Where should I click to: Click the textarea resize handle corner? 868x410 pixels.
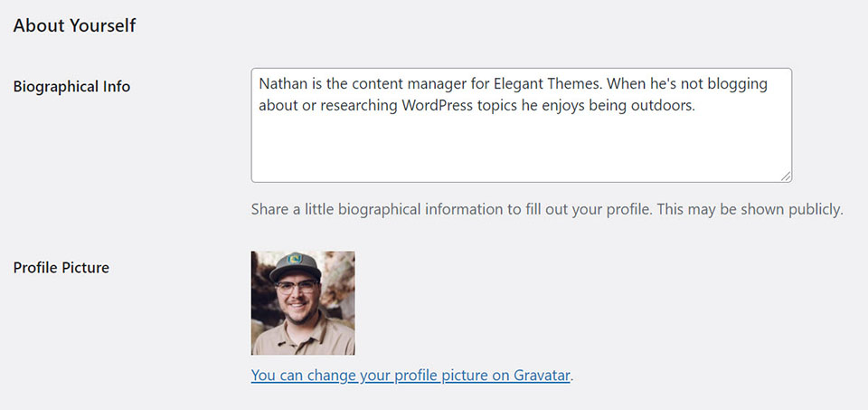coord(786,176)
